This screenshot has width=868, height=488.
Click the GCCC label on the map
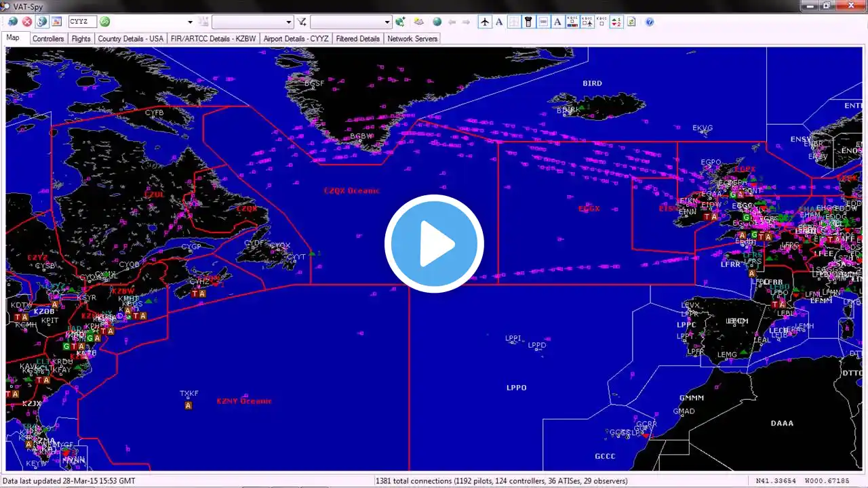pos(605,457)
